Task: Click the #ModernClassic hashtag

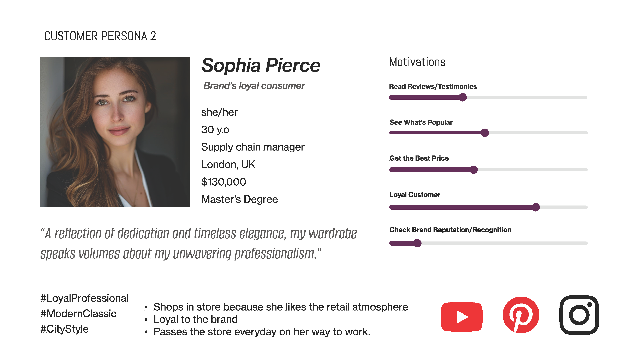Action: [78, 314]
